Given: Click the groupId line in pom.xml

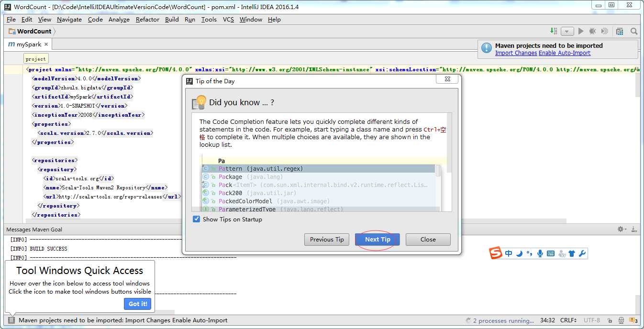Looking at the screenshot, I should (x=82, y=88).
